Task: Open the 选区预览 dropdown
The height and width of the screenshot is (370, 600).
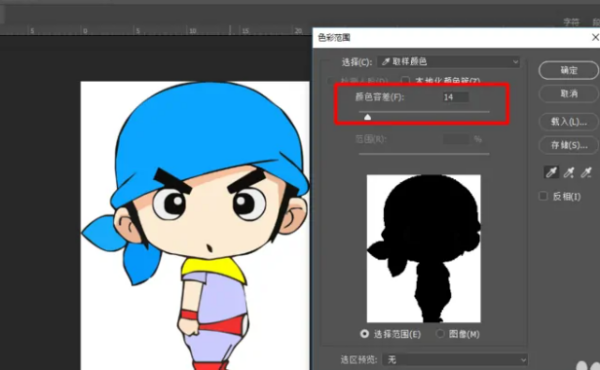Action: click(x=455, y=360)
